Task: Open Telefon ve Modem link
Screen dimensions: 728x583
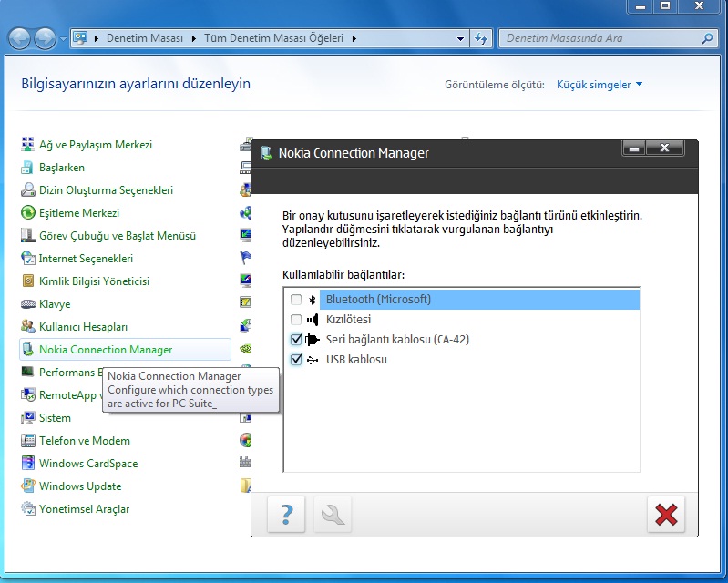Action: coord(85,441)
